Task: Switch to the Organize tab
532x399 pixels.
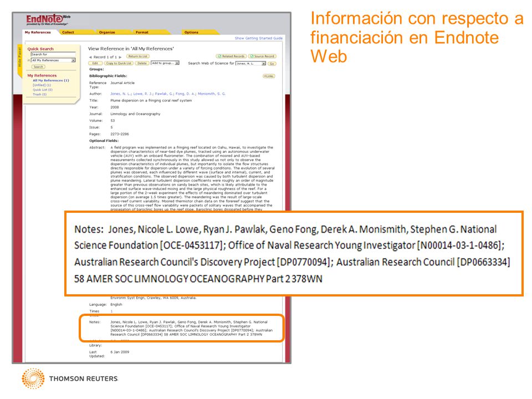Action: tap(107, 32)
